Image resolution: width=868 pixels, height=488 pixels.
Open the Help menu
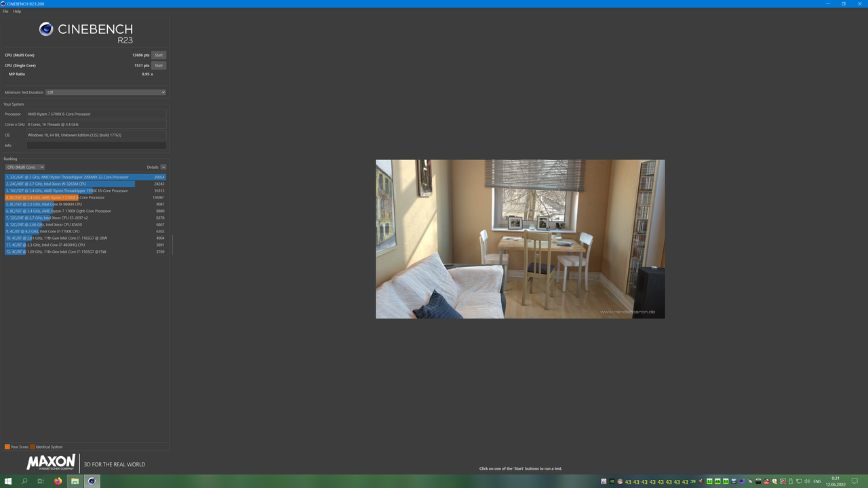[17, 12]
